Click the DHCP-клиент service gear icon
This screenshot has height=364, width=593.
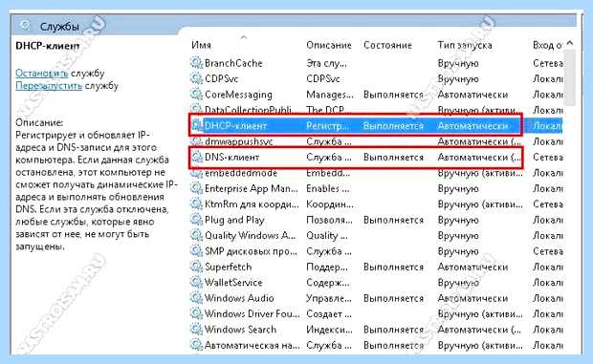[x=196, y=125]
